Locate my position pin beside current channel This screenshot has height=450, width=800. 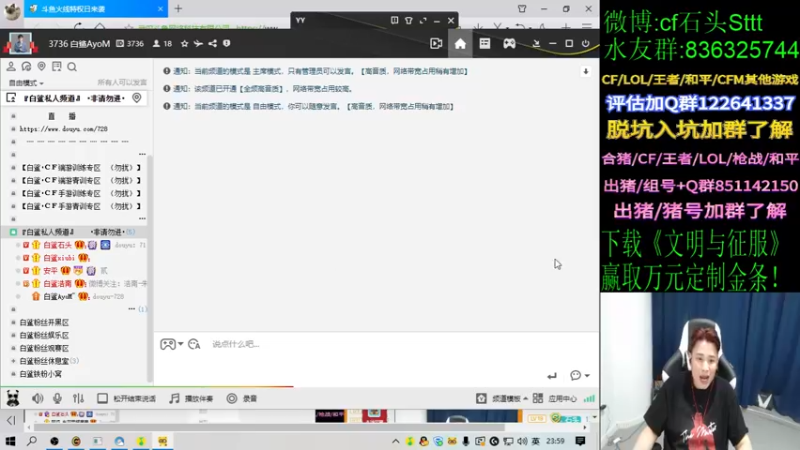pyautogui.click(x=137, y=98)
